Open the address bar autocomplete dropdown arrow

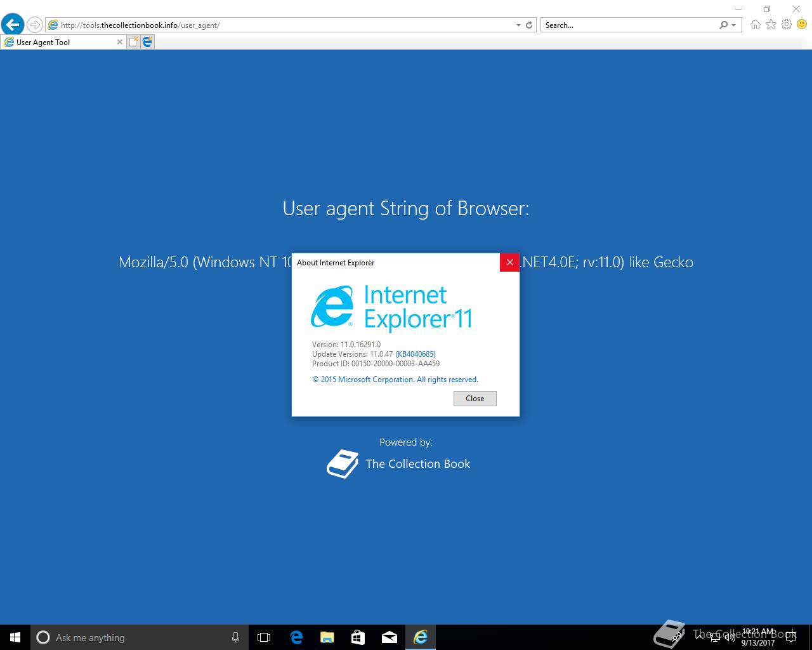(x=518, y=25)
